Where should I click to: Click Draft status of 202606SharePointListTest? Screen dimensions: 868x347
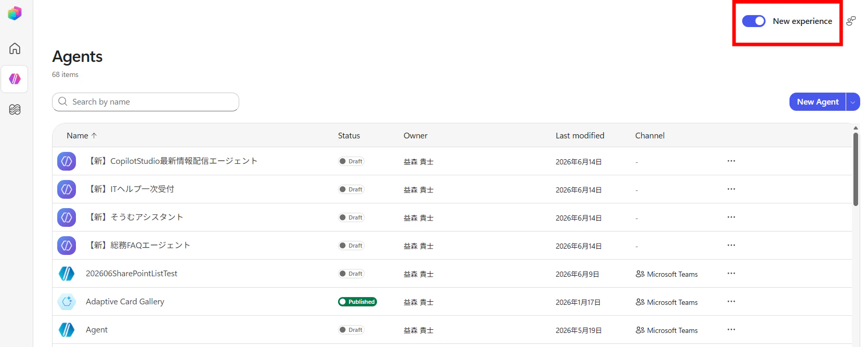[351, 274]
